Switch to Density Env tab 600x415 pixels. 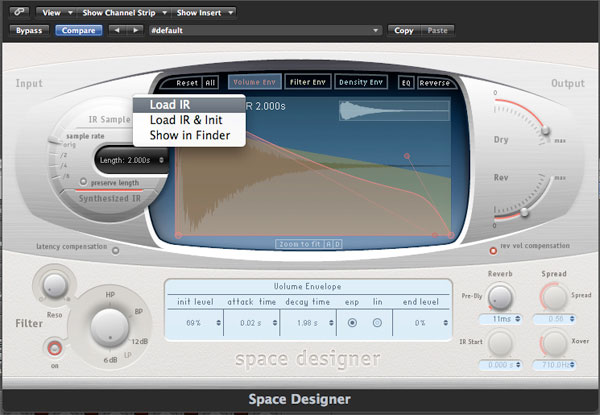pyautogui.click(x=361, y=82)
